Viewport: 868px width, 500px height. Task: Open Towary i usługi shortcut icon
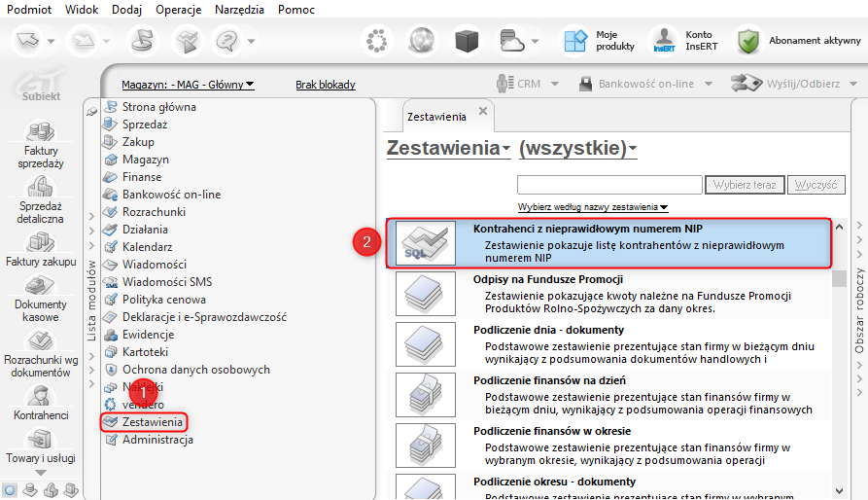[41, 439]
